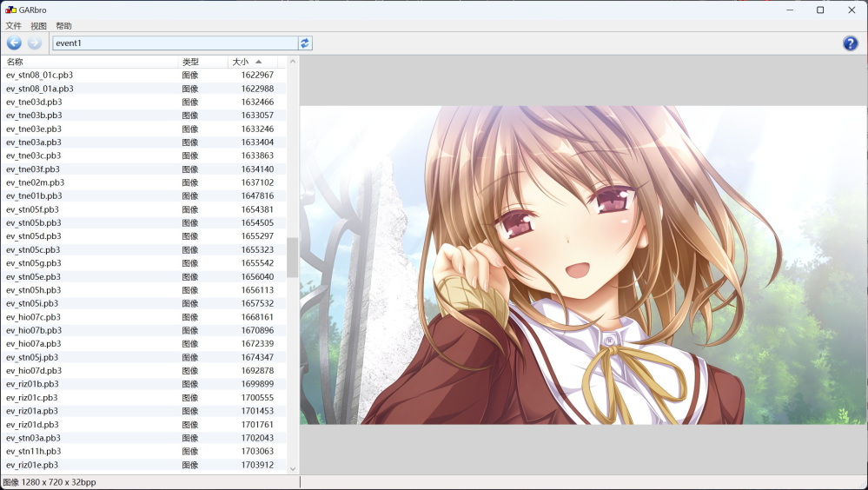The image size is (868, 490).
Task: Click the event1 path input field
Action: (175, 43)
